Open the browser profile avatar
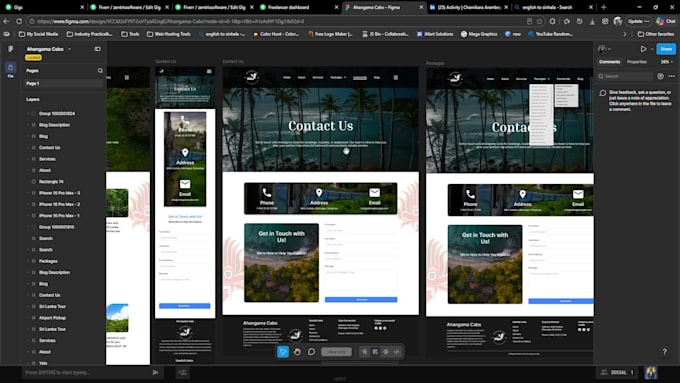This screenshot has width=680, height=383. [618, 21]
